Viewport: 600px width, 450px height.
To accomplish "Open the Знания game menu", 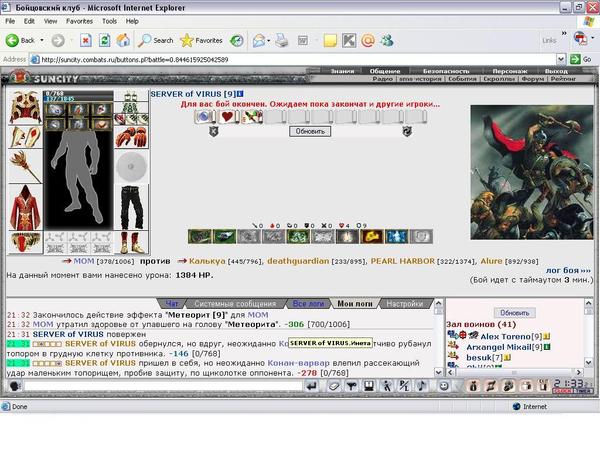I will (x=342, y=71).
